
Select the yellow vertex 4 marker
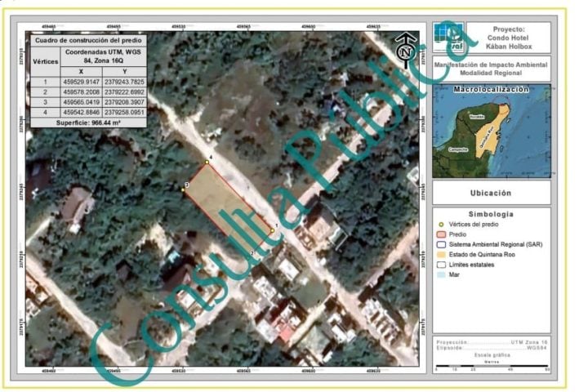(x=207, y=162)
